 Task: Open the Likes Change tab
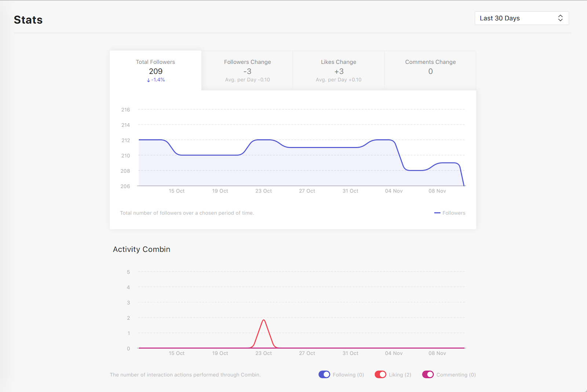tap(339, 70)
